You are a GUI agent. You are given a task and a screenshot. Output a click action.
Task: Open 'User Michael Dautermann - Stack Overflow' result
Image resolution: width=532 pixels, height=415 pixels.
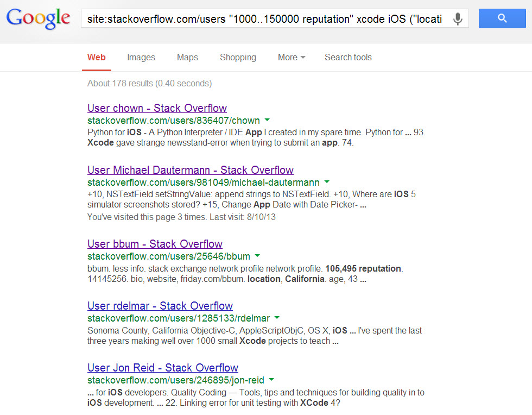191,170
